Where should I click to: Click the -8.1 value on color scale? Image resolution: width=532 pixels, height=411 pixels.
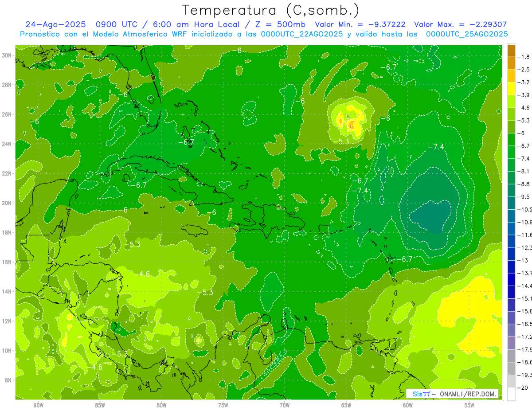coord(524,171)
